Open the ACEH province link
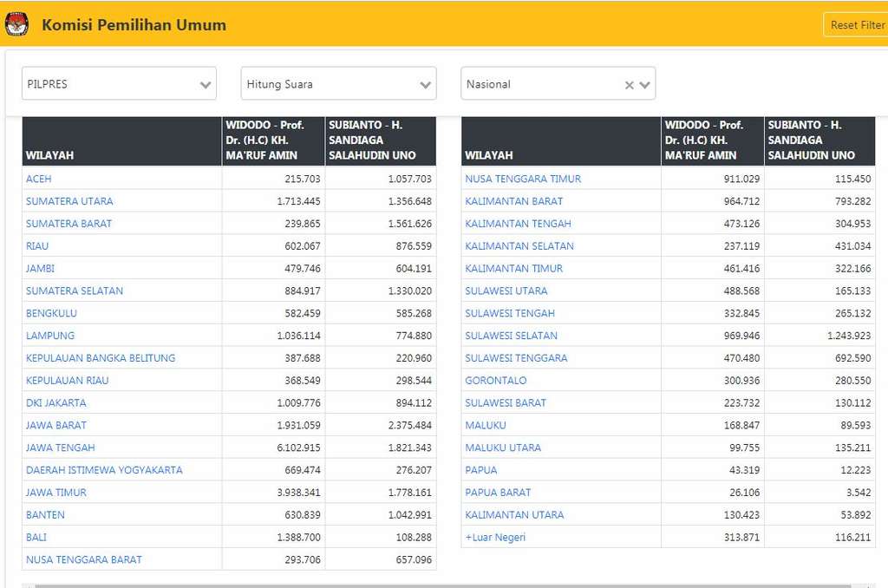 pos(39,179)
